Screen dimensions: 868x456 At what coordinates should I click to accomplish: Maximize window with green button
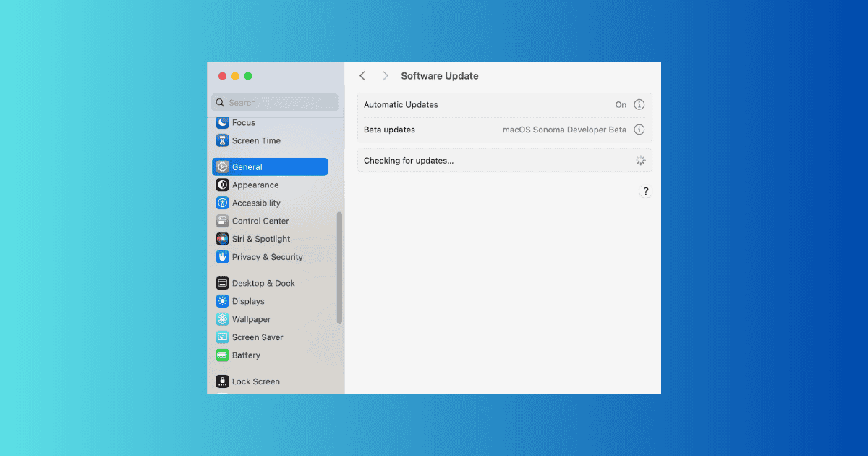(248, 76)
